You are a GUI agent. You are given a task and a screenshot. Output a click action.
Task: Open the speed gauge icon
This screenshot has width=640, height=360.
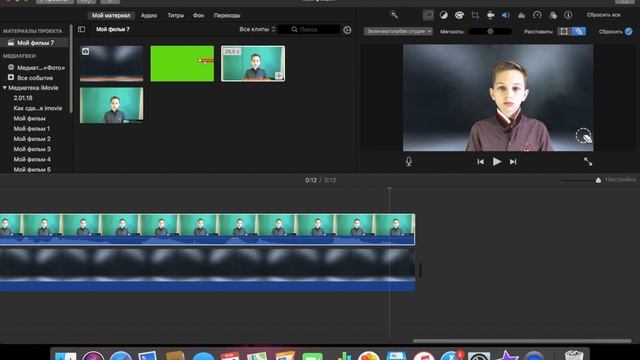[537, 15]
